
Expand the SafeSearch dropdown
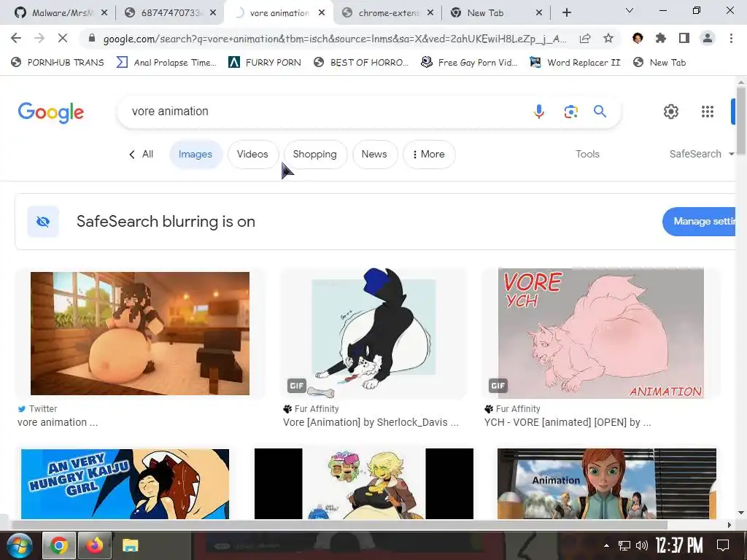(x=702, y=154)
